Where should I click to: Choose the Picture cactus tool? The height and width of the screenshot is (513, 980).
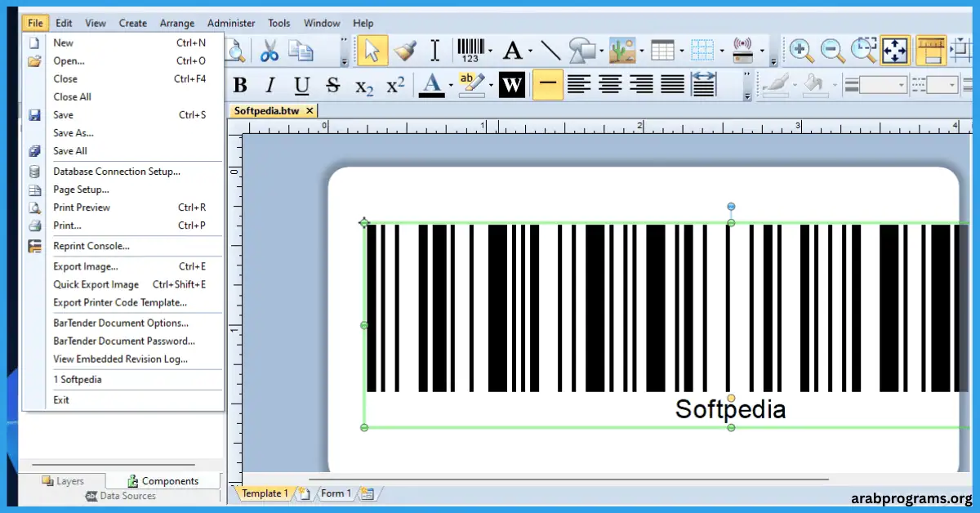click(622, 51)
